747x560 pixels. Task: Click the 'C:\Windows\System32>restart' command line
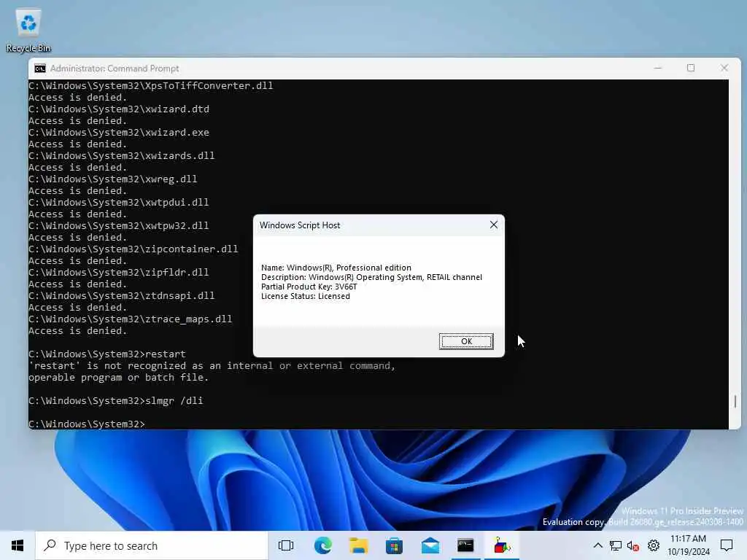[107, 354]
